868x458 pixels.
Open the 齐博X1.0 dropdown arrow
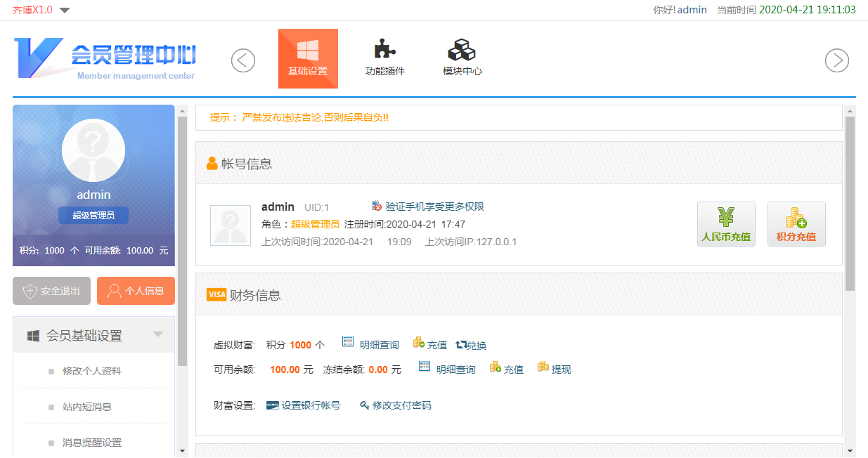pos(65,11)
